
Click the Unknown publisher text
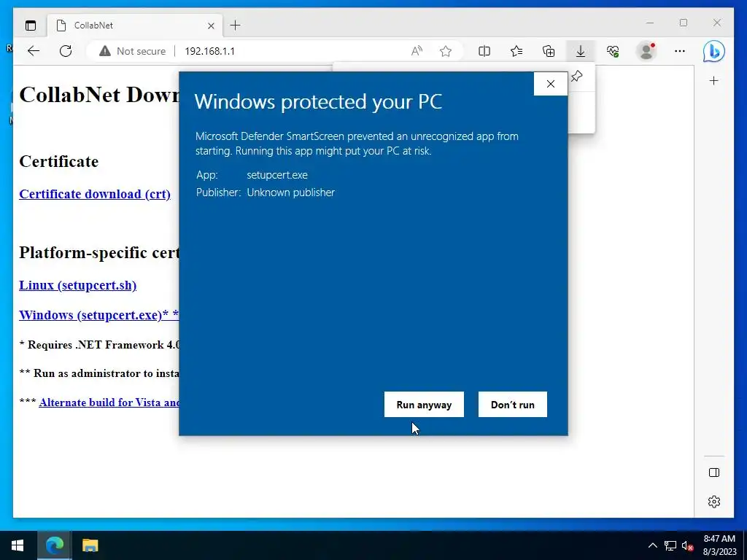pos(290,192)
